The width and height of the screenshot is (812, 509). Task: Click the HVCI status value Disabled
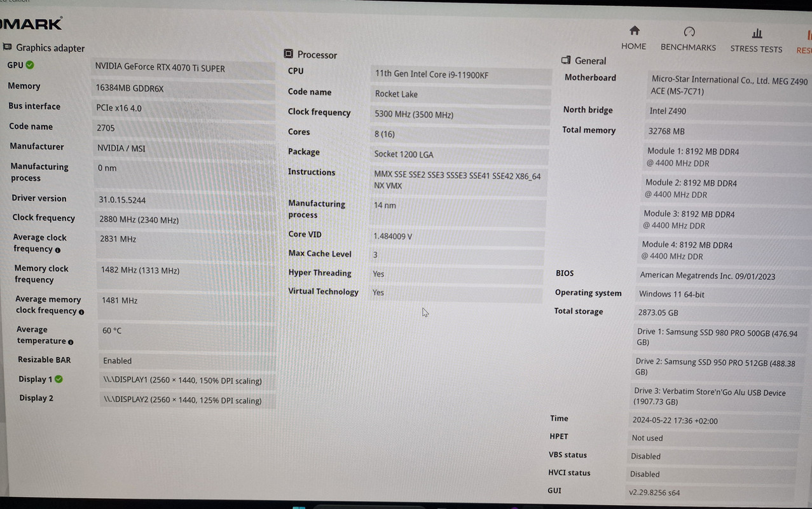pyautogui.click(x=645, y=474)
